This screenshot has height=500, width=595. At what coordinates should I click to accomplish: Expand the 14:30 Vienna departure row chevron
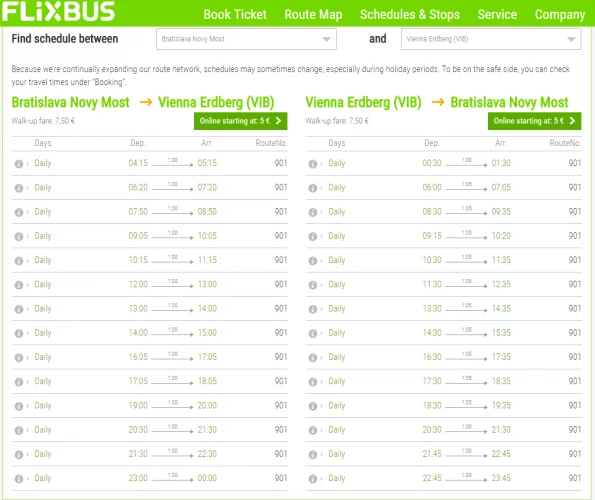[321, 333]
